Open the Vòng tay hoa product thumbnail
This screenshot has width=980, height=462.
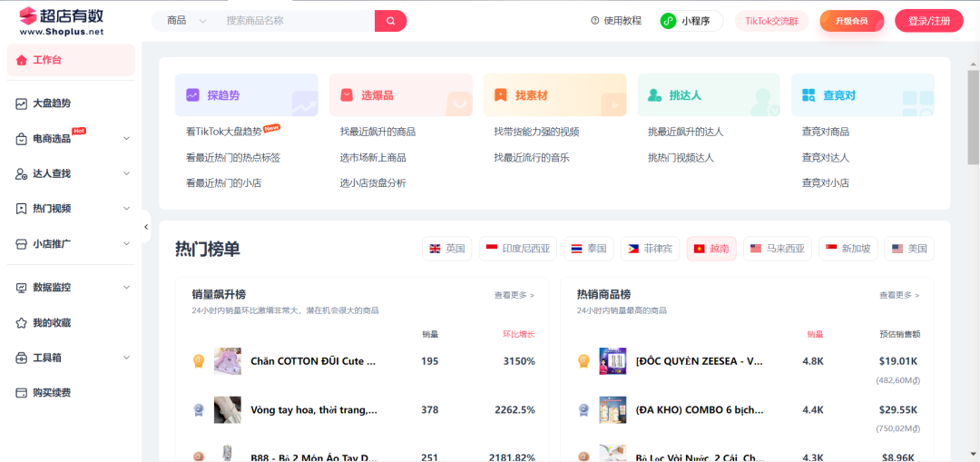tap(228, 410)
